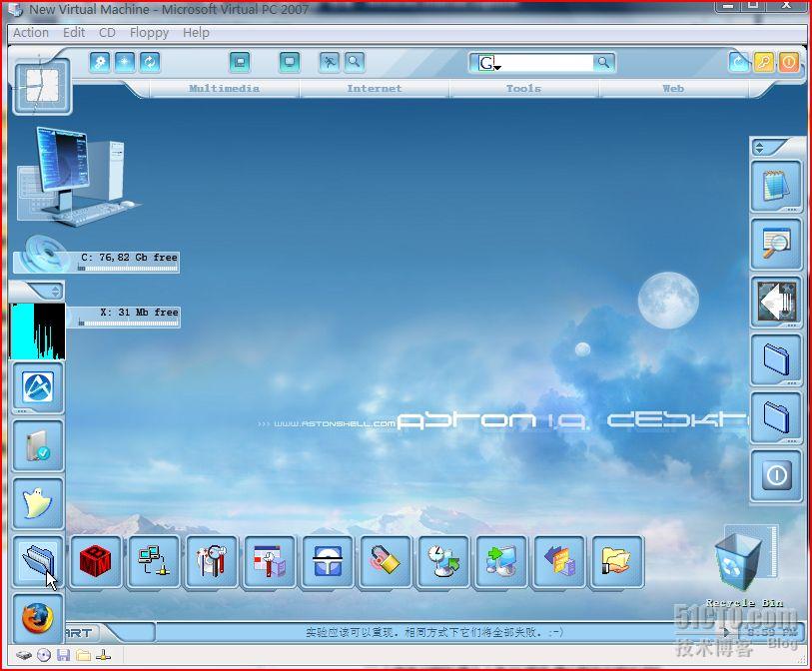Open the folder with blue arrow fonts icon

(x=559, y=562)
